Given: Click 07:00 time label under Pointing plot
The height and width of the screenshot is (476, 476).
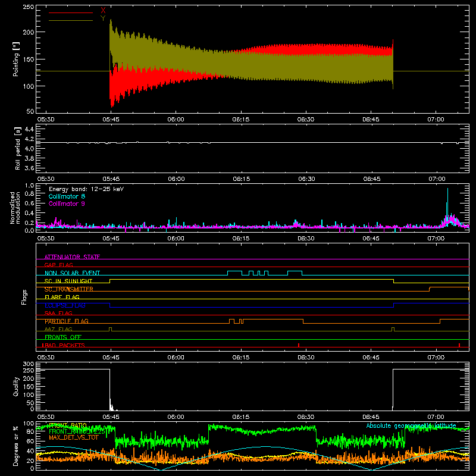Looking at the screenshot, I should click(436, 120).
